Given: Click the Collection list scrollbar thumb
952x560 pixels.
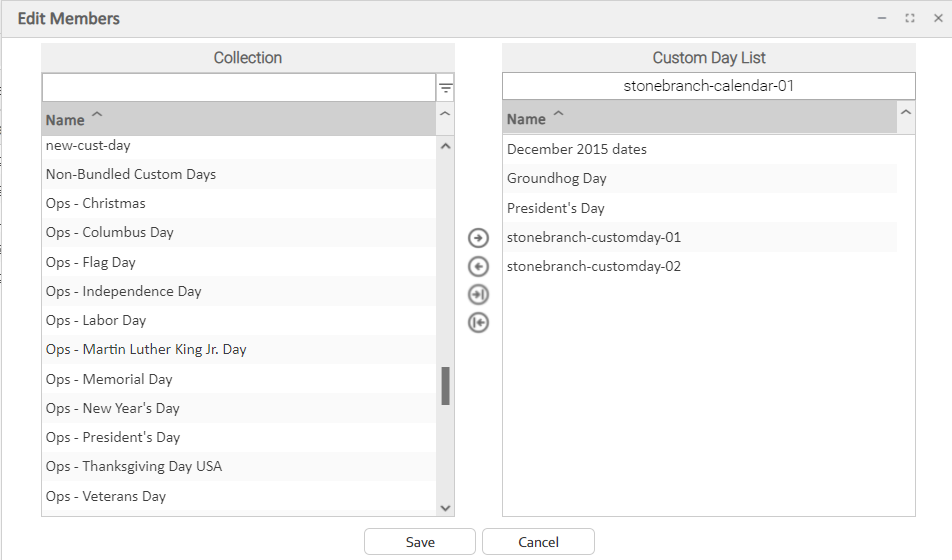Looking at the screenshot, I should pyautogui.click(x=446, y=386).
